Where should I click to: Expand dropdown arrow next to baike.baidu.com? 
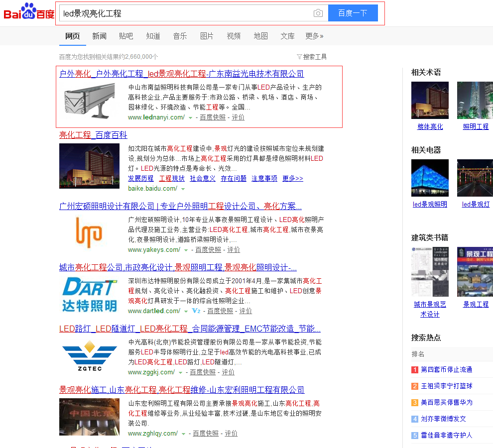point(183,189)
